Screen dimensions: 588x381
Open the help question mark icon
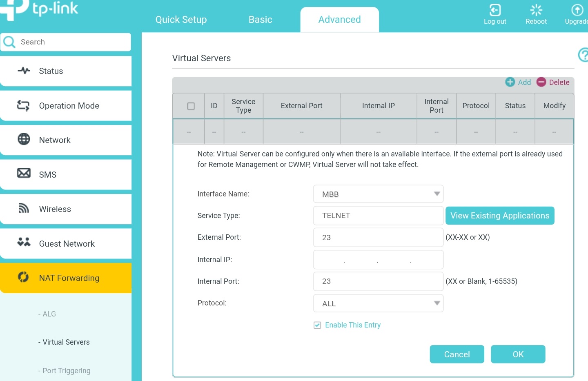click(x=584, y=55)
